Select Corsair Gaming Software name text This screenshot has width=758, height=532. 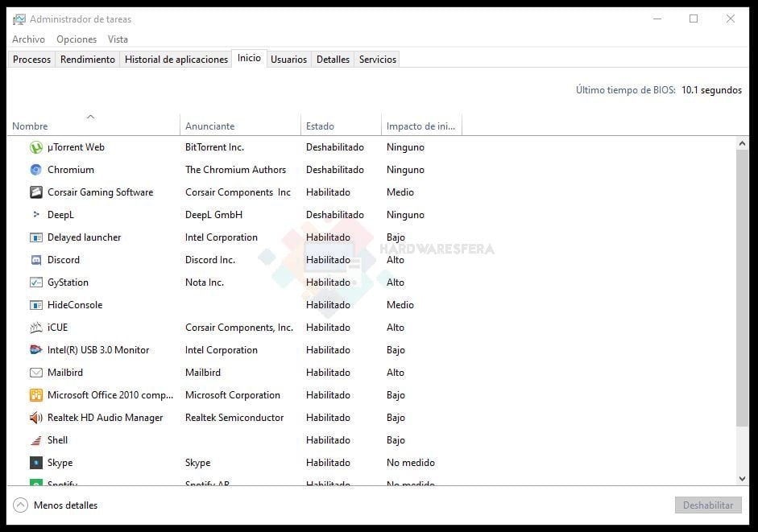click(100, 192)
